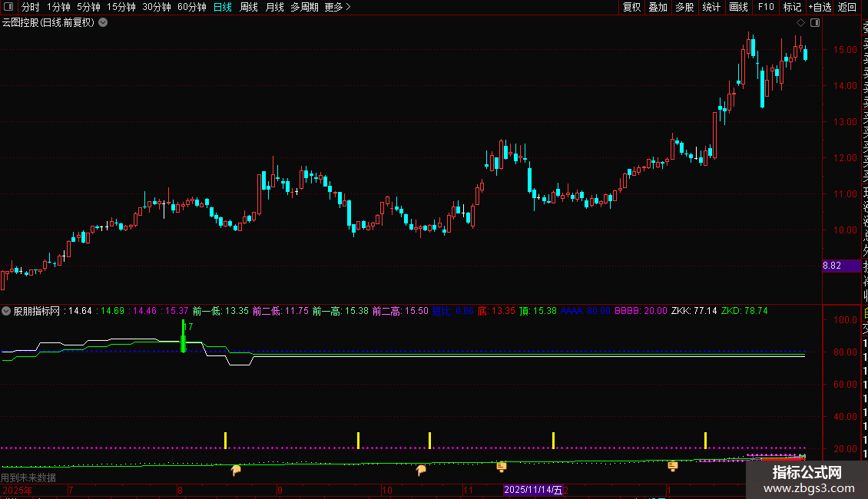Click the 顶: 15.38 value
Viewport: 868px width, 499px height.
538,311
